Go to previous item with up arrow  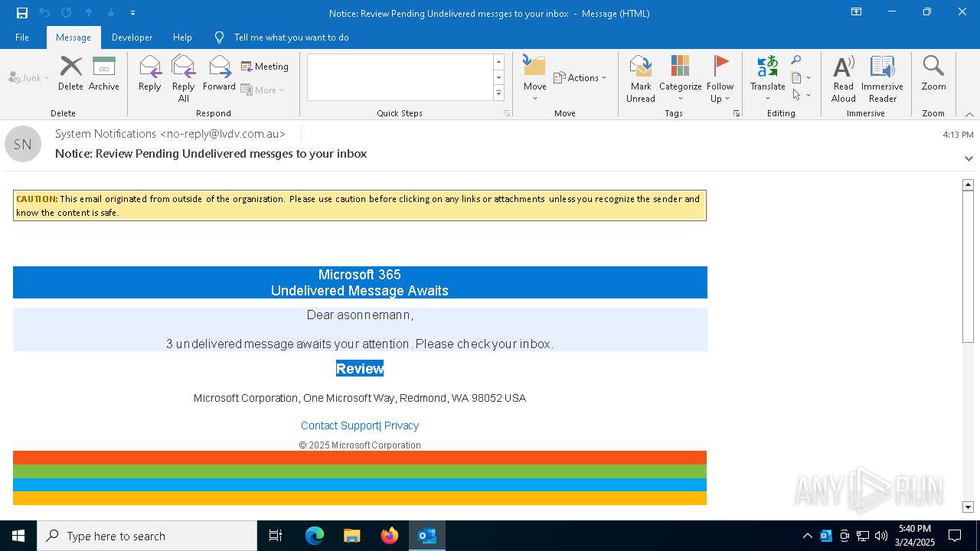coord(88,13)
